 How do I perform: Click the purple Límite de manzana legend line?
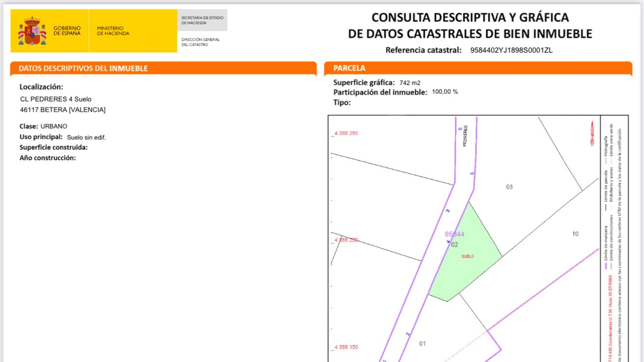coord(606,265)
